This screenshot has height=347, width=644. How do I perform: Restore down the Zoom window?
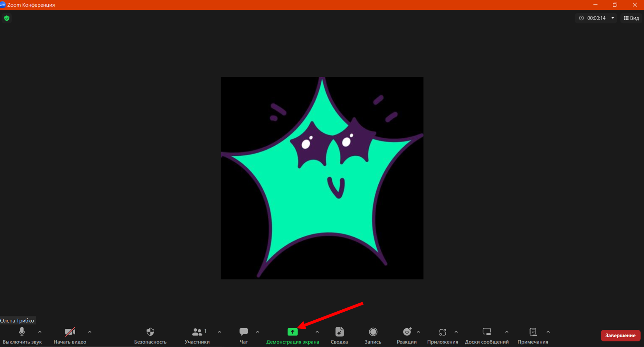[615, 5]
